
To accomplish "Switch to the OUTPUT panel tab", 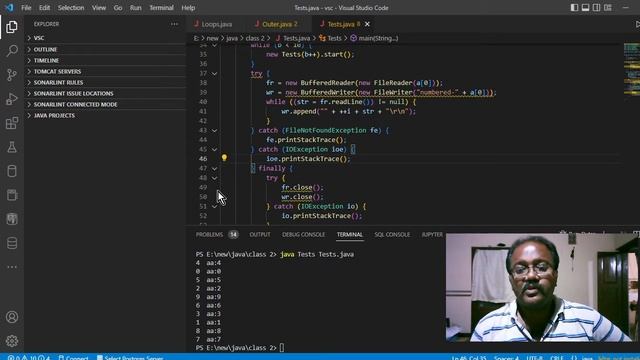I will click(x=260, y=234).
